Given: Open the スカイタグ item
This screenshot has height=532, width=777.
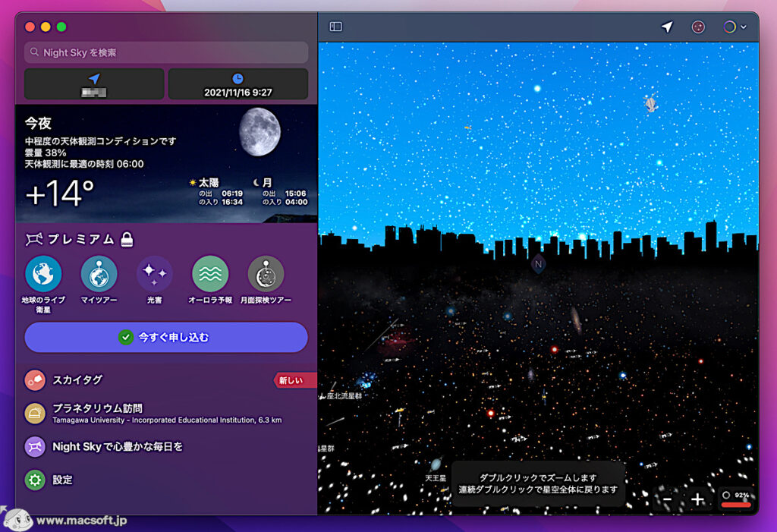Looking at the screenshot, I should pyautogui.click(x=166, y=379).
